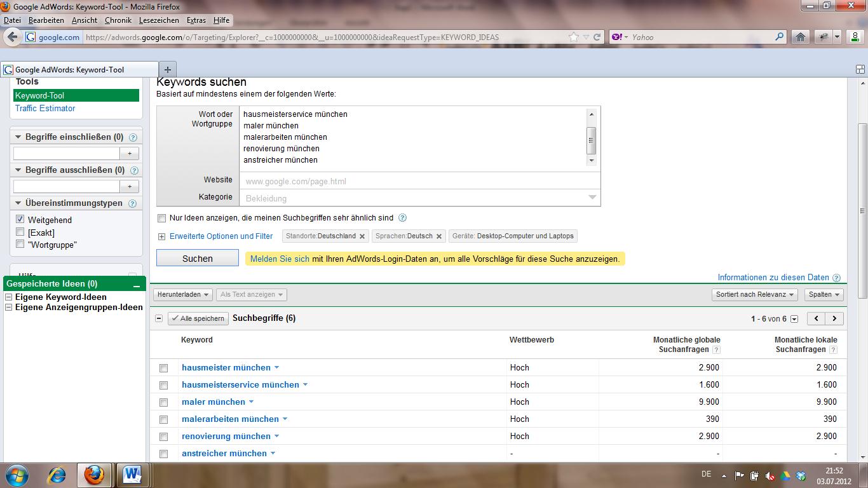Check Nur Ideen anzeigen similar terms option
The image size is (868, 488).
coord(161,218)
